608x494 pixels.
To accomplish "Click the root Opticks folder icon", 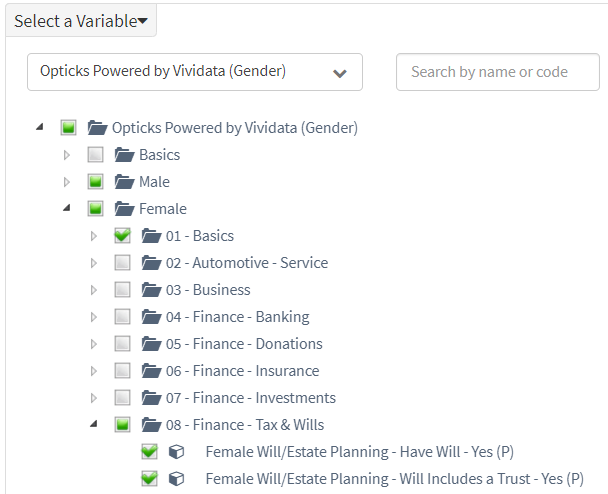I will tap(97, 128).
